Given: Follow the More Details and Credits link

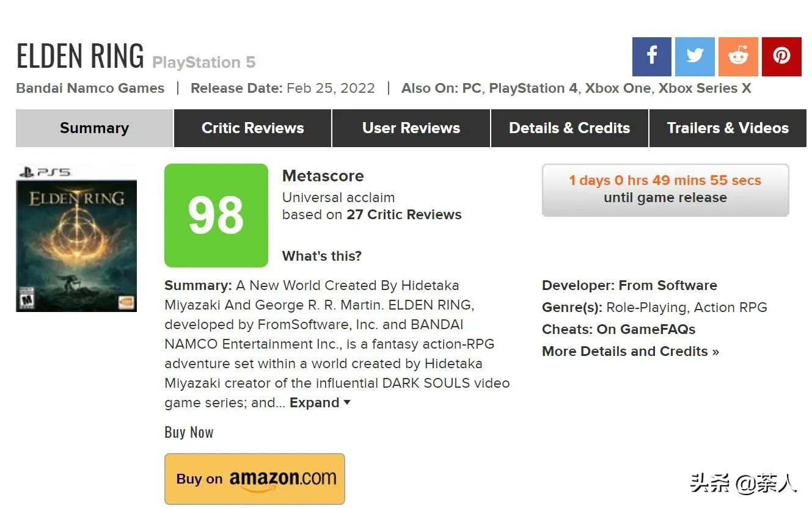Looking at the screenshot, I should coord(630,352).
